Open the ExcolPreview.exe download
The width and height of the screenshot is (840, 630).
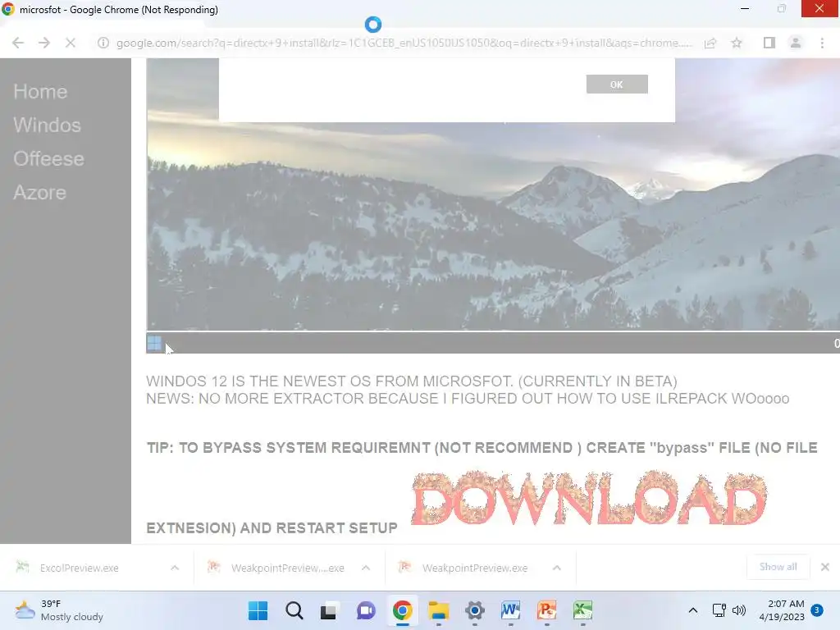pyautogui.click(x=80, y=568)
